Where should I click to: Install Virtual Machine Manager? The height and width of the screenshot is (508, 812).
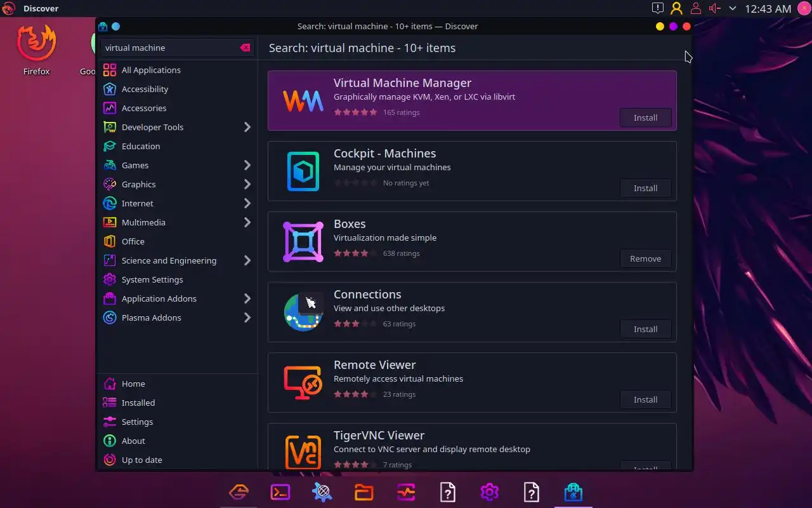coord(645,117)
